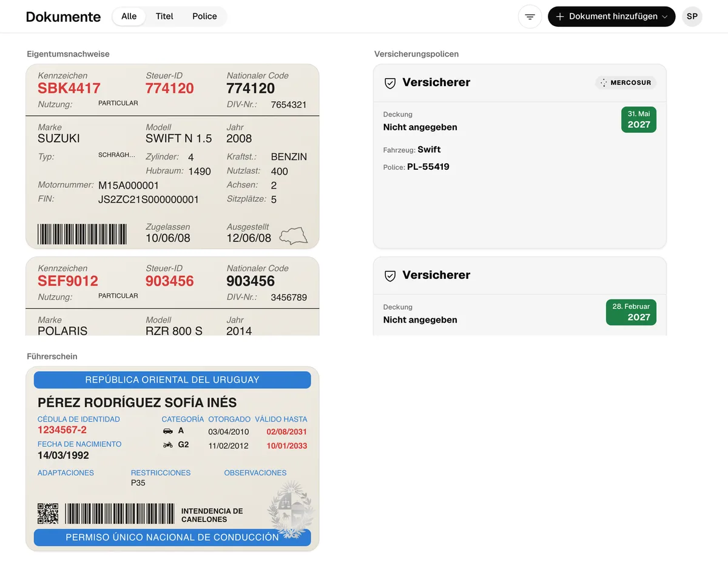
Task: Select the Alle tab
Action: tap(129, 16)
